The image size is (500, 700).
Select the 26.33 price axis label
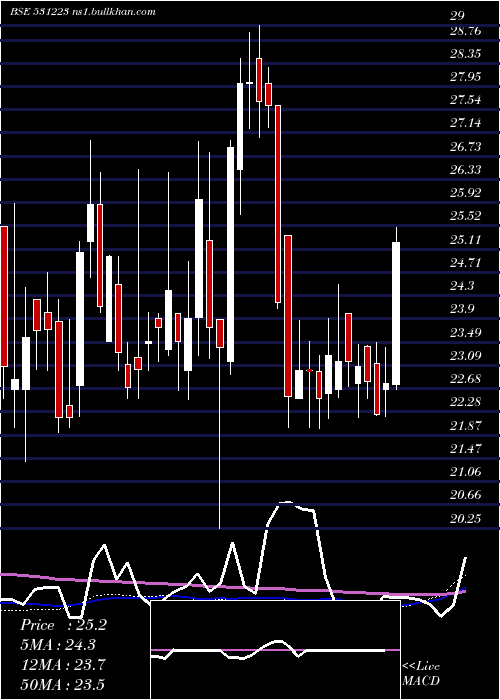coord(465,170)
